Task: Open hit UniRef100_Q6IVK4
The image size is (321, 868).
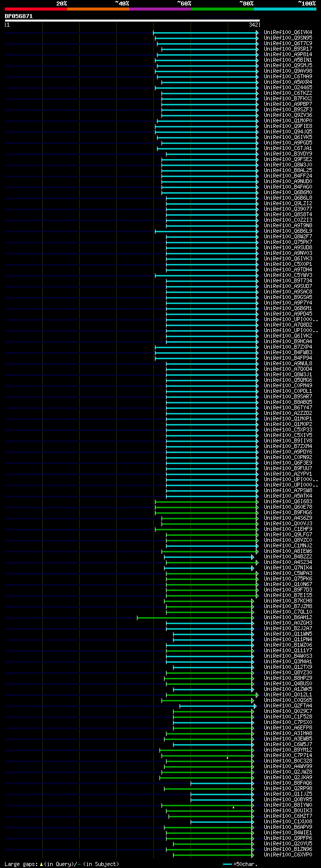Action: pos(288,32)
